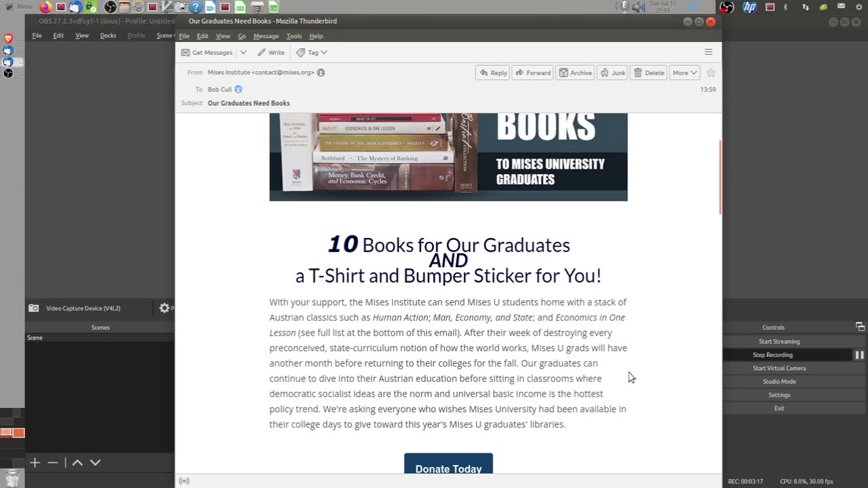Open Thunderbird Go menu
The width and height of the screenshot is (868, 488).
pyautogui.click(x=241, y=36)
